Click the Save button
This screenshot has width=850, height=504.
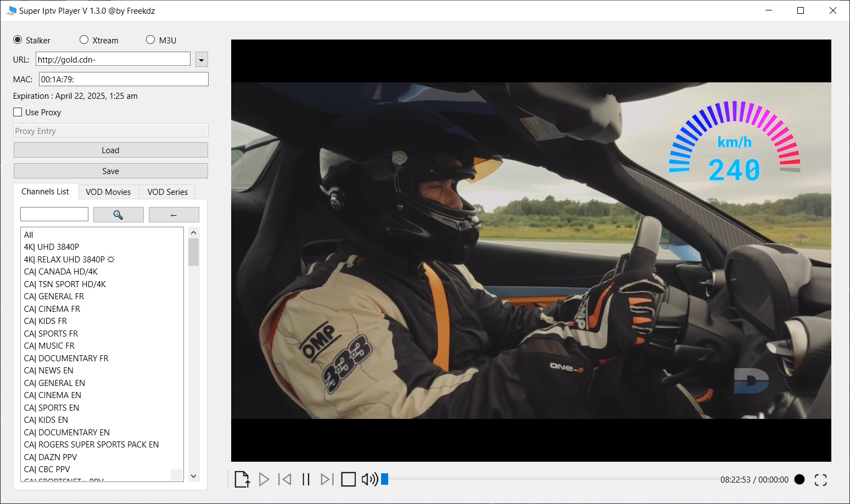[111, 171]
